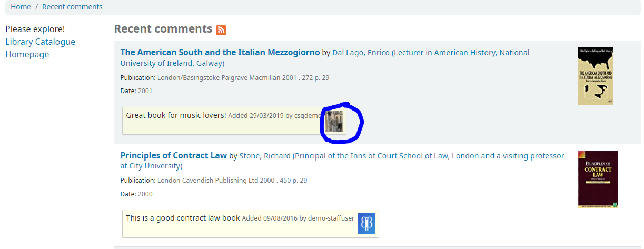Click the RSS feed icon

pos(221,30)
